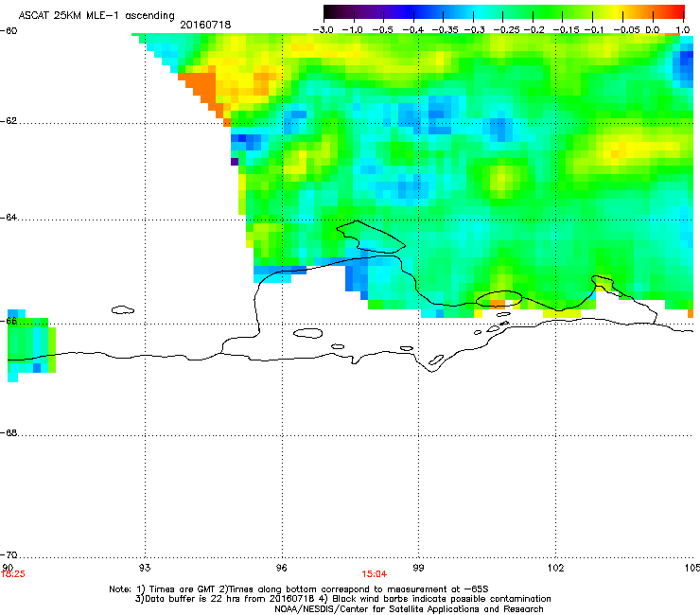This screenshot has width=700, height=615.
Task: Click the color bar label "-0.5"
Action: (382, 30)
